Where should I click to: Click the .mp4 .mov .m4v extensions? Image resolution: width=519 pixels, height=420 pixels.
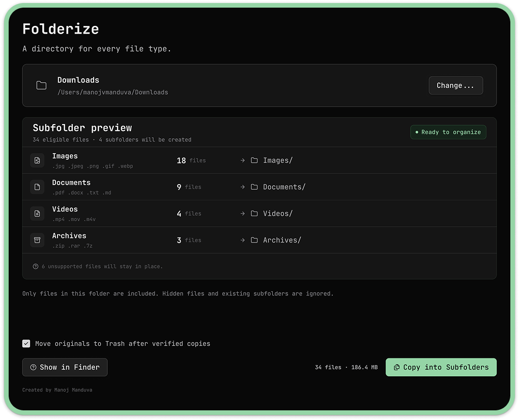coord(74,219)
